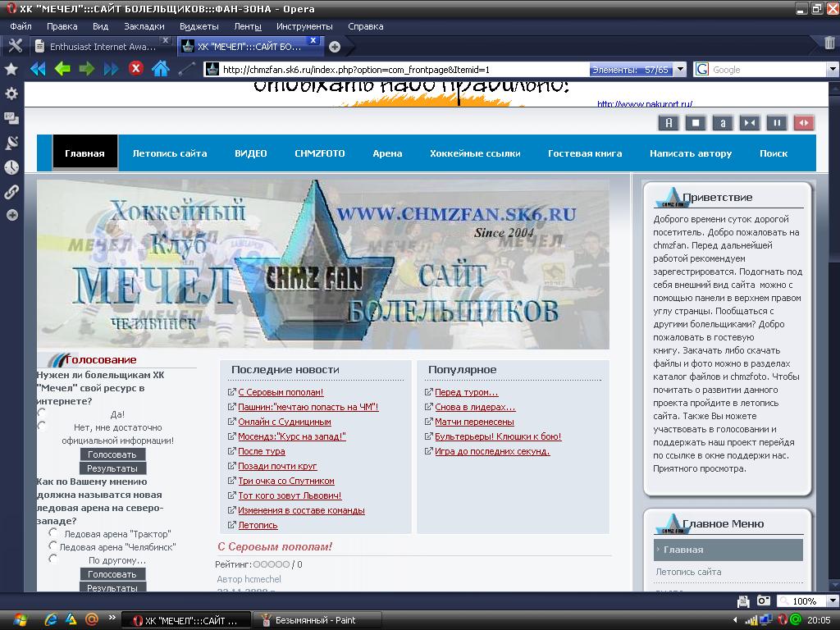The image size is (840, 630).
Task: Open the Закладки menu
Action: point(144,26)
